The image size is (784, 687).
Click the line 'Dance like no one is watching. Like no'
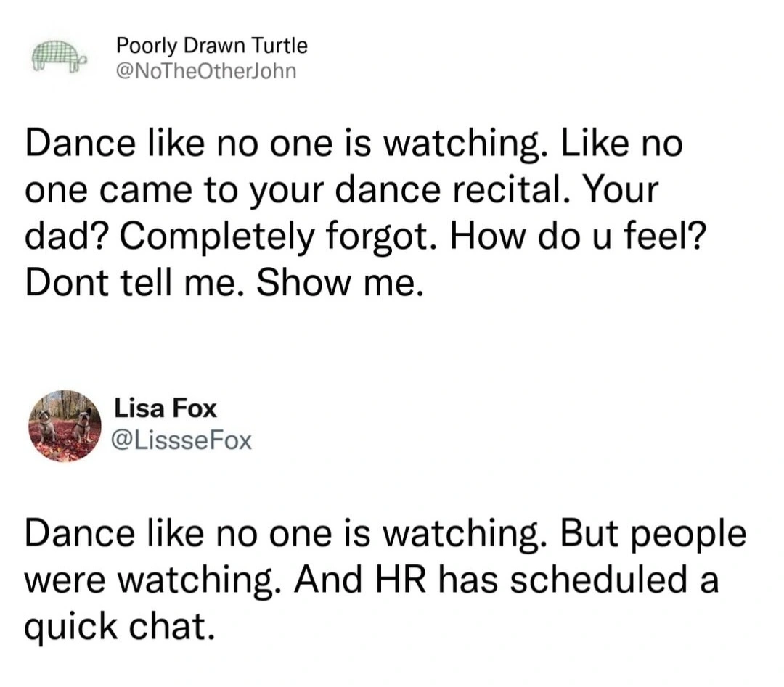tap(354, 144)
